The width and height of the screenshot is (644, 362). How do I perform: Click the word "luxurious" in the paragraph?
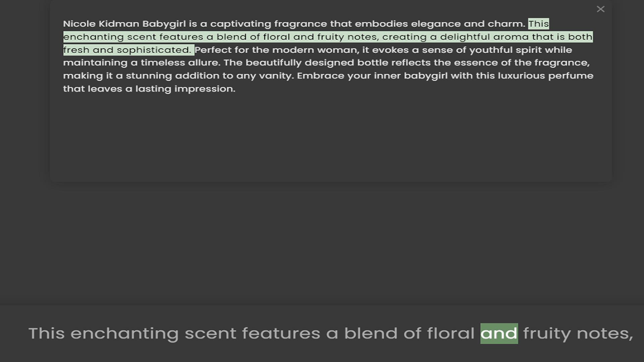coord(521,76)
